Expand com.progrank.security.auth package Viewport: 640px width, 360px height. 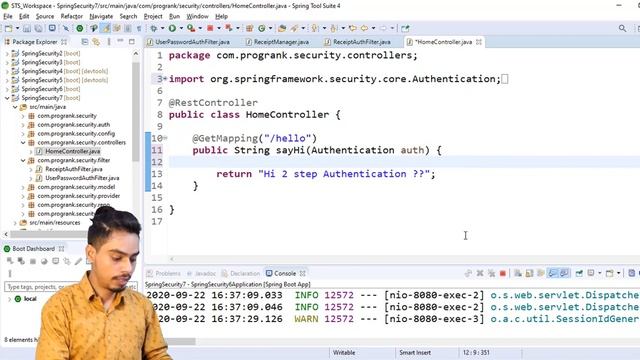(23, 125)
